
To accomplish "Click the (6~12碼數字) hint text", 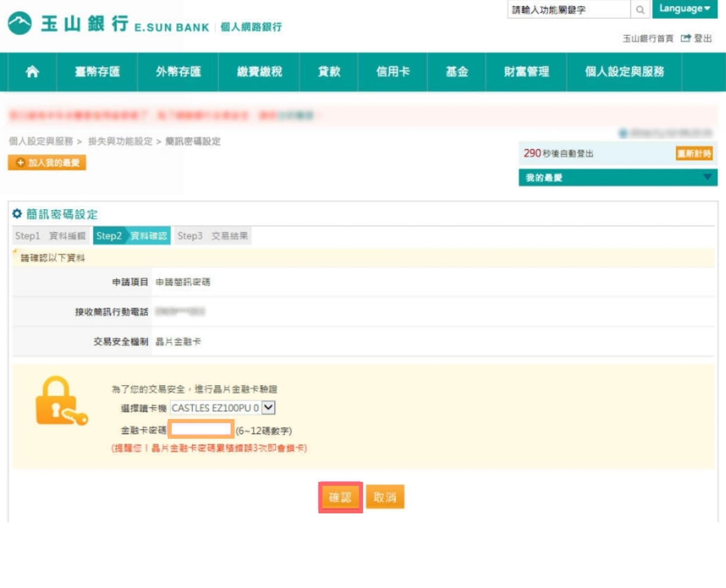I will point(264,431).
